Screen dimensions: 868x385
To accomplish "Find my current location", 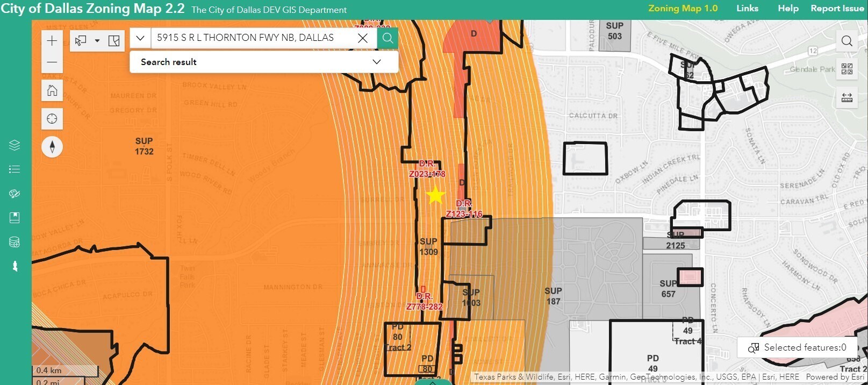I will point(52,119).
